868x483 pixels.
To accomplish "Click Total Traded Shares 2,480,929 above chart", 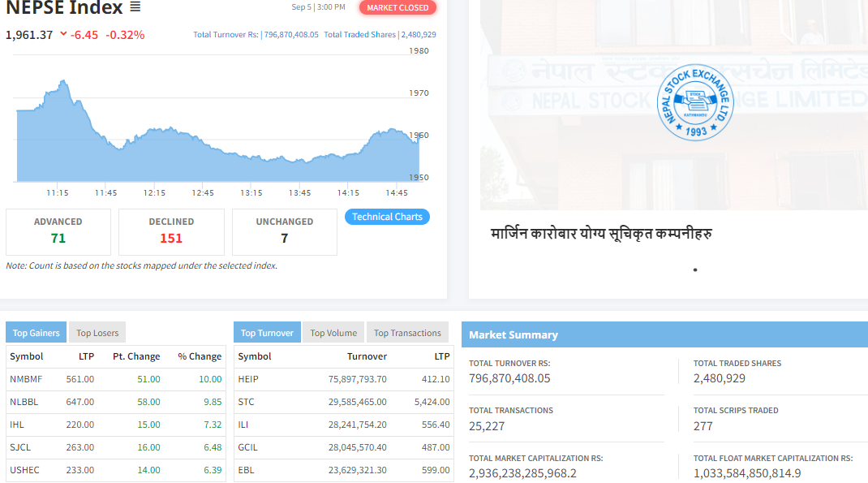I will coord(380,34).
